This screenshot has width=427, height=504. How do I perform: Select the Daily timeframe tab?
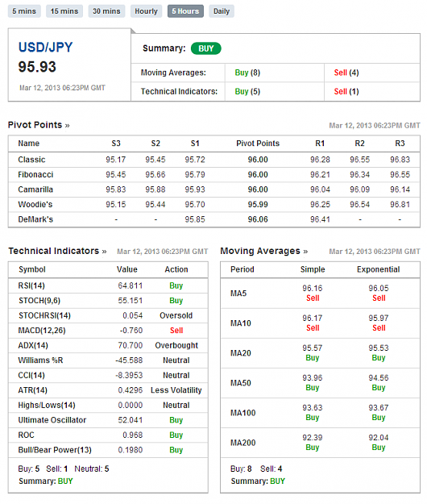[222, 11]
